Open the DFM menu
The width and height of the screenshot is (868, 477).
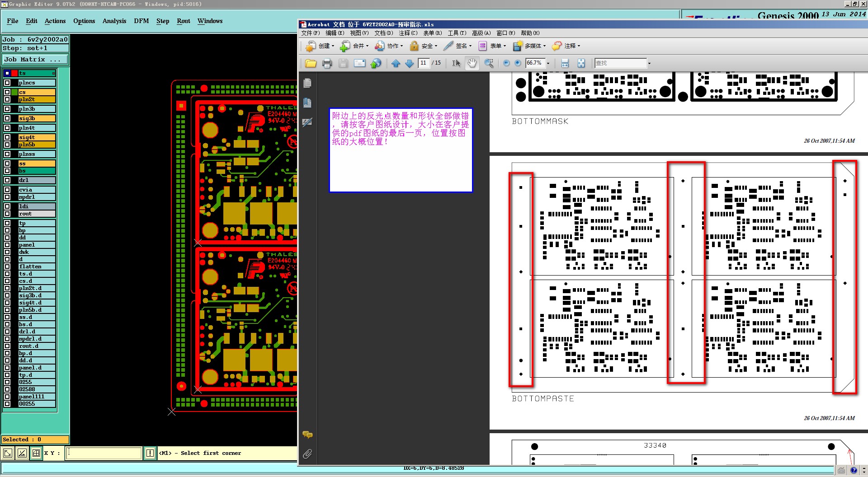click(x=141, y=21)
